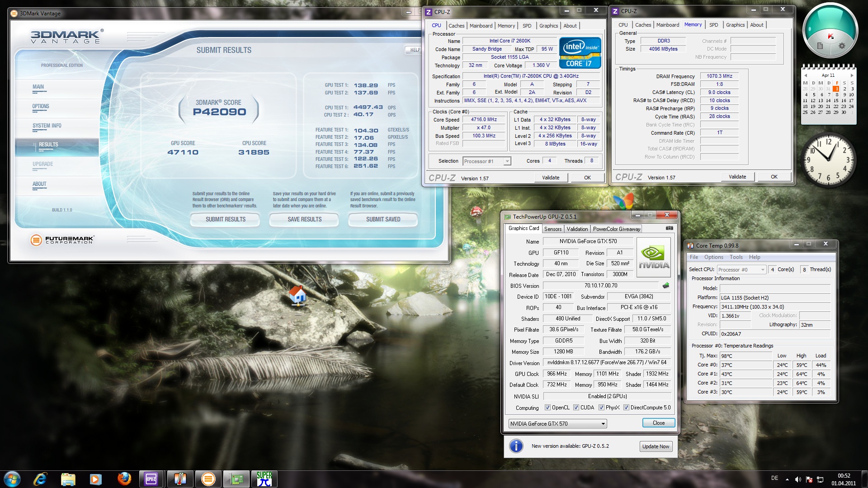Open Windows Explorer folder from taskbar
This screenshot has width=868, height=488.
[x=68, y=479]
